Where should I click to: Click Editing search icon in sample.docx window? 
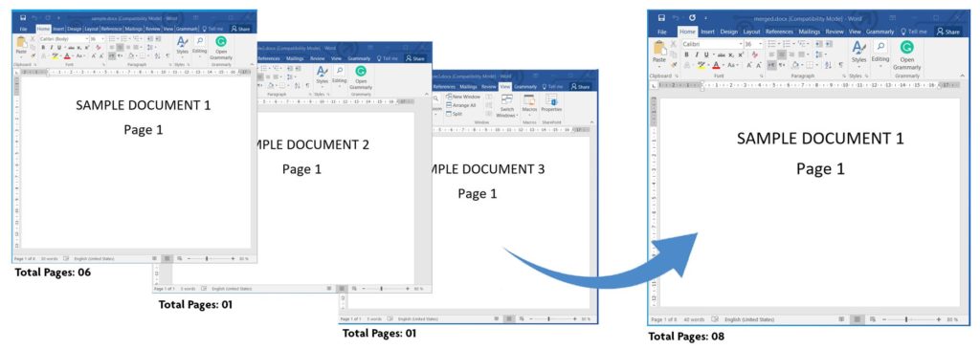pyautogui.click(x=200, y=40)
